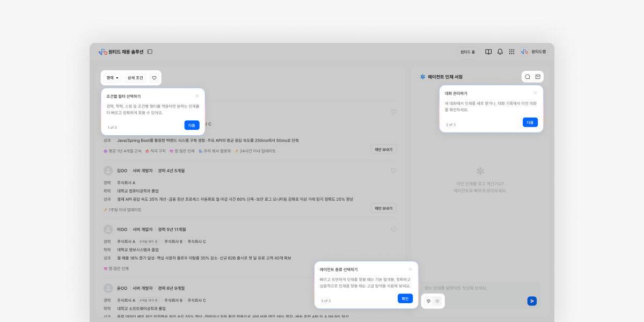Click the send arrow button in chat
This screenshot has height=322, width=644.
(x=532, y=301)
